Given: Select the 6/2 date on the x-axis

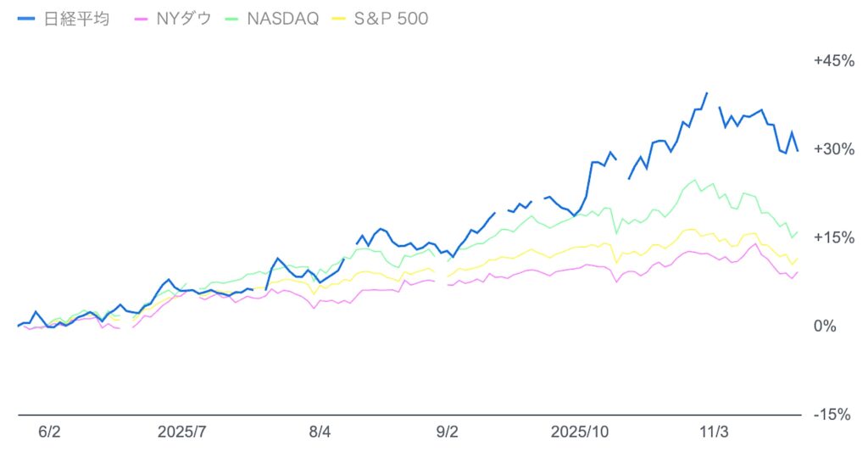Looking at the screenshot, I should coord(50,432).
